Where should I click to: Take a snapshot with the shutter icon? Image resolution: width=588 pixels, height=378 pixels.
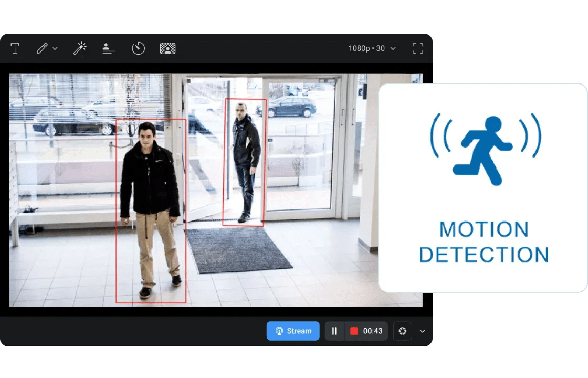(403, 331)
